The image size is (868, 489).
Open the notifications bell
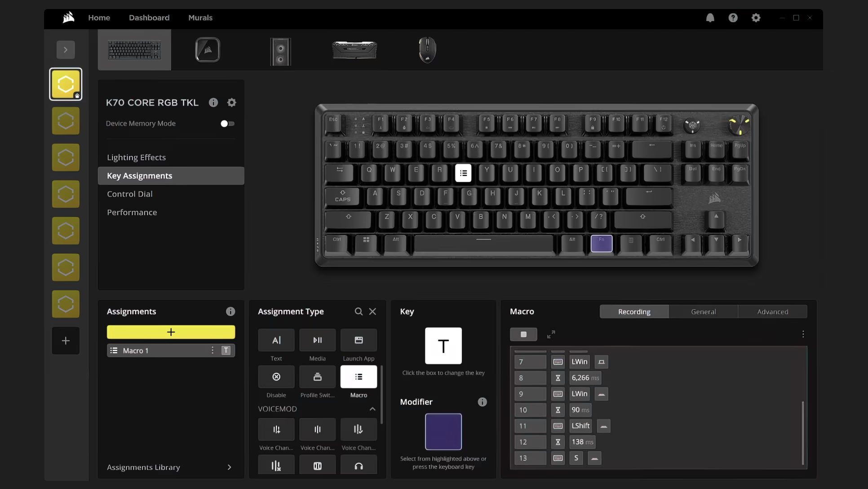710,18
